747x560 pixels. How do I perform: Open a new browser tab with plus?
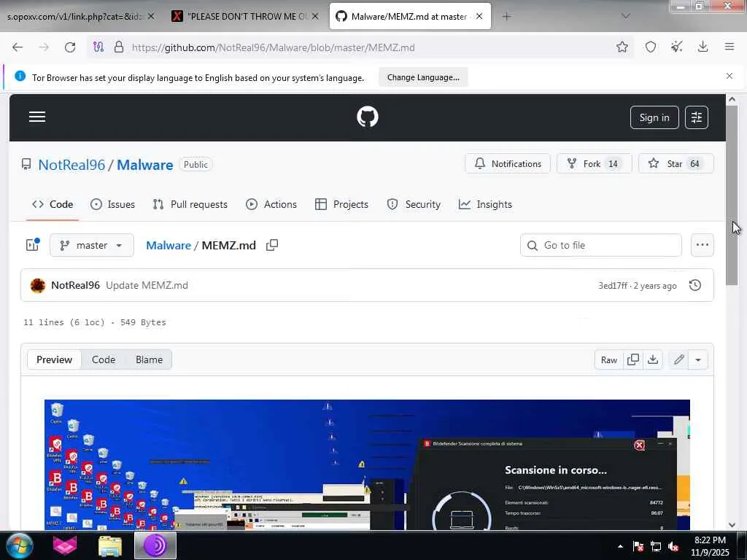tap(506, 17)
